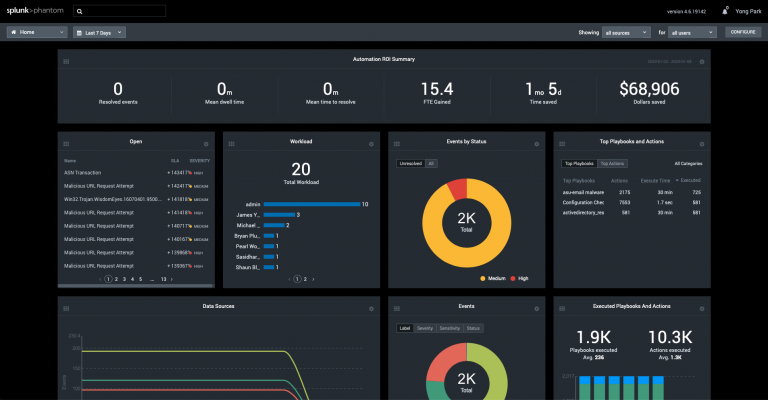Open the all sources dropdown

point(626,32)
